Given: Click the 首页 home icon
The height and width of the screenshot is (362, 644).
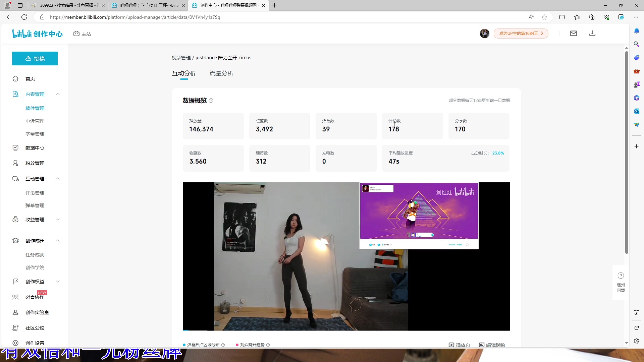Looking at the screenshot, I should point(15,79).
